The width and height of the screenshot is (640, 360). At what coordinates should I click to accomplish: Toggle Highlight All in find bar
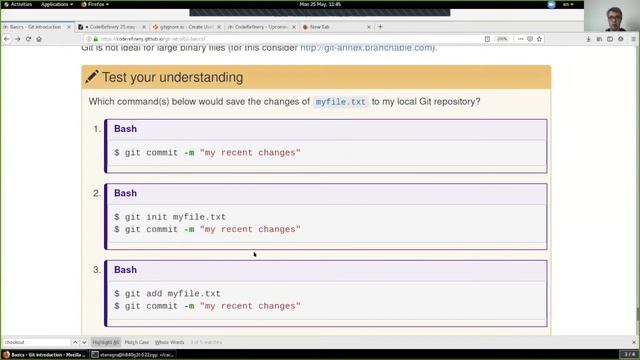click(x=106, y=342)
